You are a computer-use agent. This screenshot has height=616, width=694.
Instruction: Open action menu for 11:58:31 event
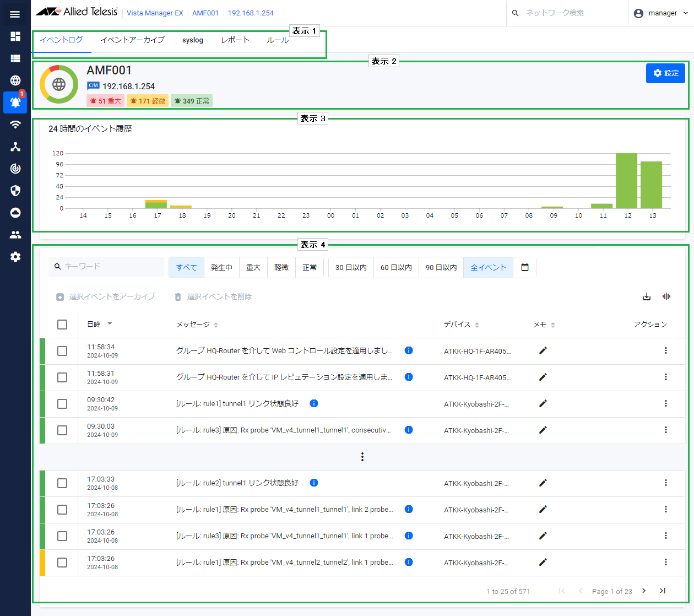pos(665,377)
